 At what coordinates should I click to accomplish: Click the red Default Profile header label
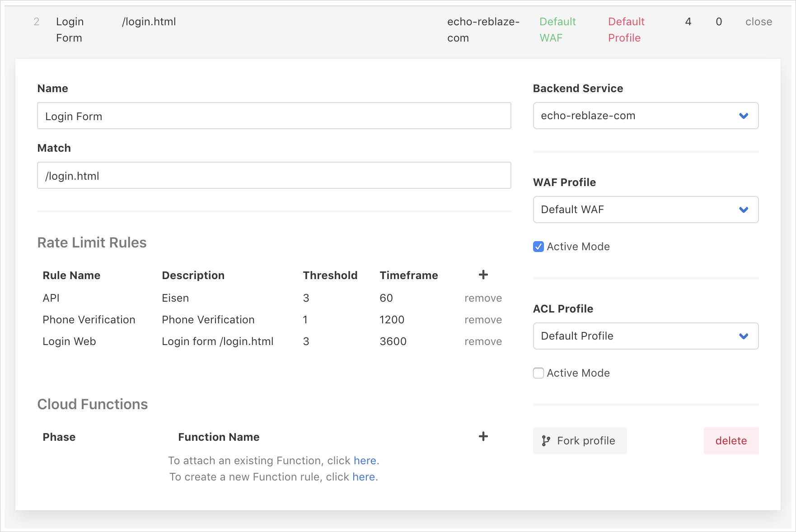(x=626, y=30)
